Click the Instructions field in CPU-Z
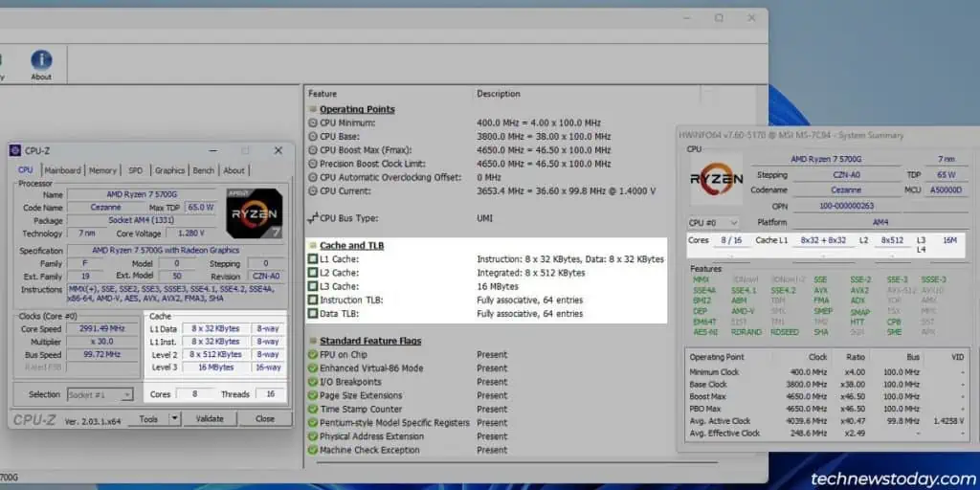980x490 pixels. [x=174, y=294]
